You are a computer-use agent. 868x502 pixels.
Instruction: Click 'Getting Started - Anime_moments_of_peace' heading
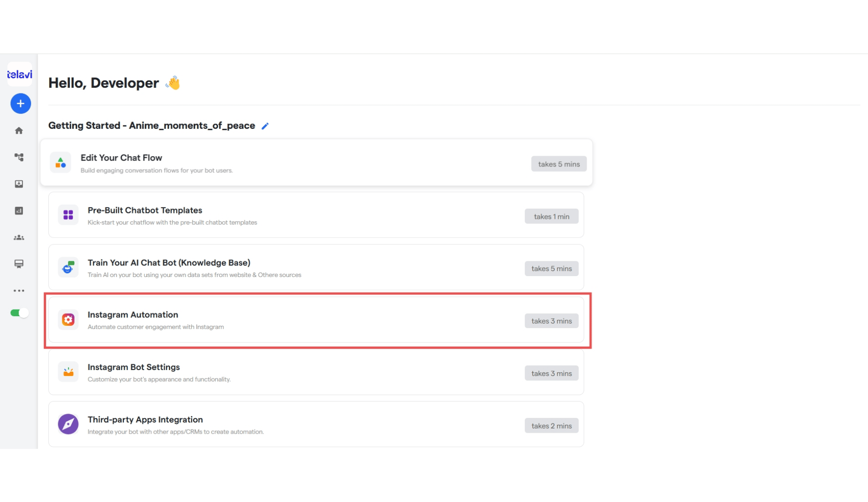[152, 125]
